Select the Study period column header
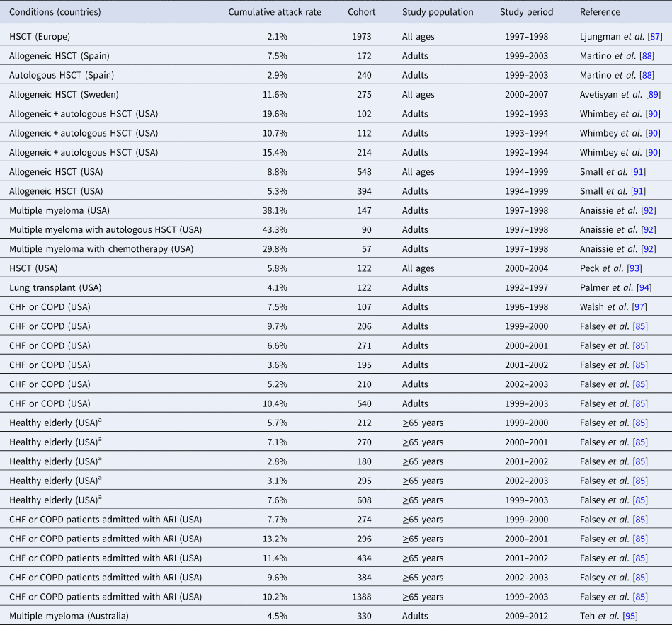672x625 pixels. pos(526,12)
